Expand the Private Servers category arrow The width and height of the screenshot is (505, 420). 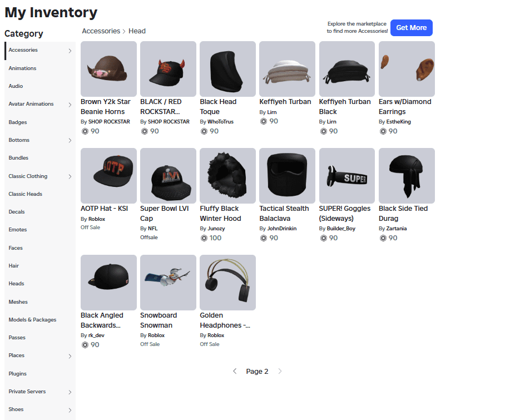70,392
